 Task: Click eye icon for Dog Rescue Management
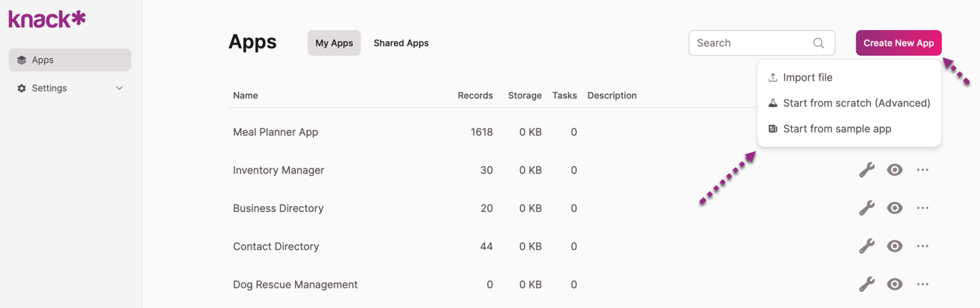pyautogui.click(x=894, y=285)
